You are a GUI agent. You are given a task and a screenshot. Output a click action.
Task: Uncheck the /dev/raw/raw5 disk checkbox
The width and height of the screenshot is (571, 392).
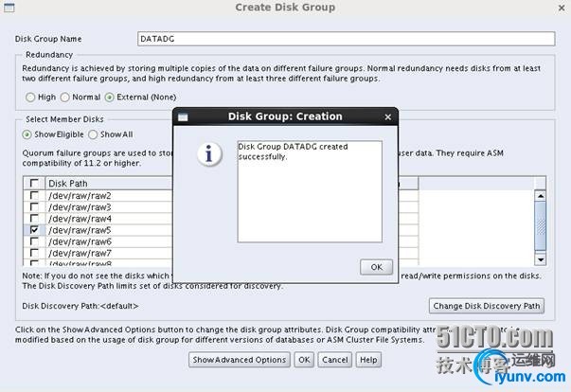coord(34,230)
